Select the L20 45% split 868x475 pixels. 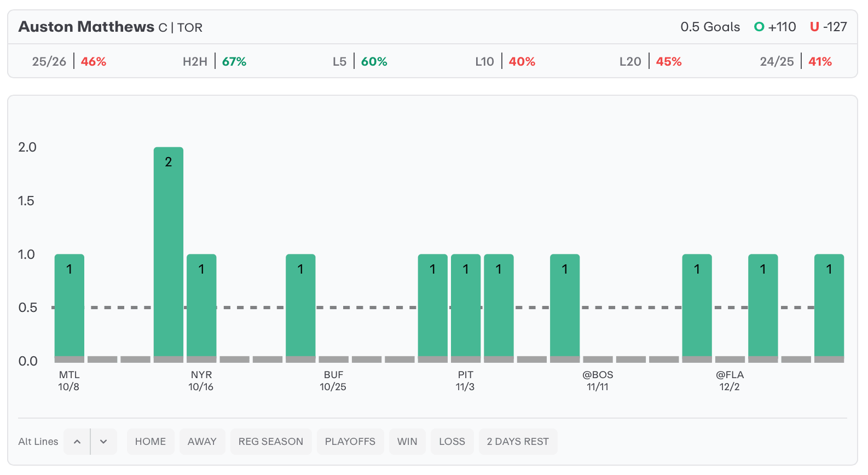coord(650,61)
